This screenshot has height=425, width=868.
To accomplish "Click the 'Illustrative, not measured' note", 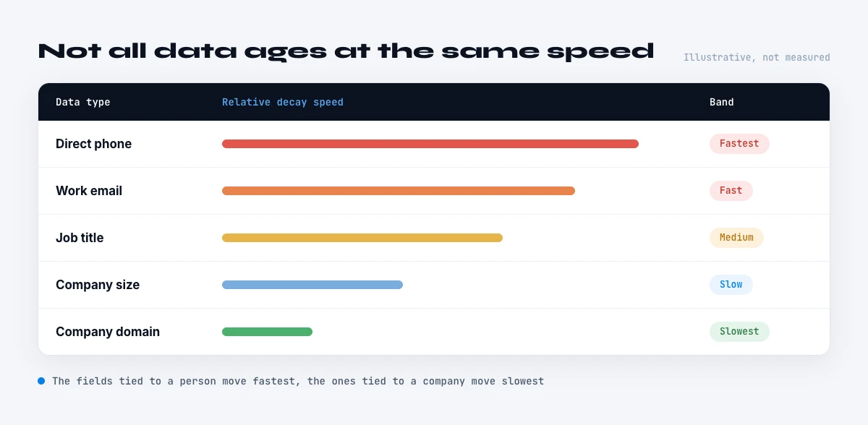I will click(757, 57).
